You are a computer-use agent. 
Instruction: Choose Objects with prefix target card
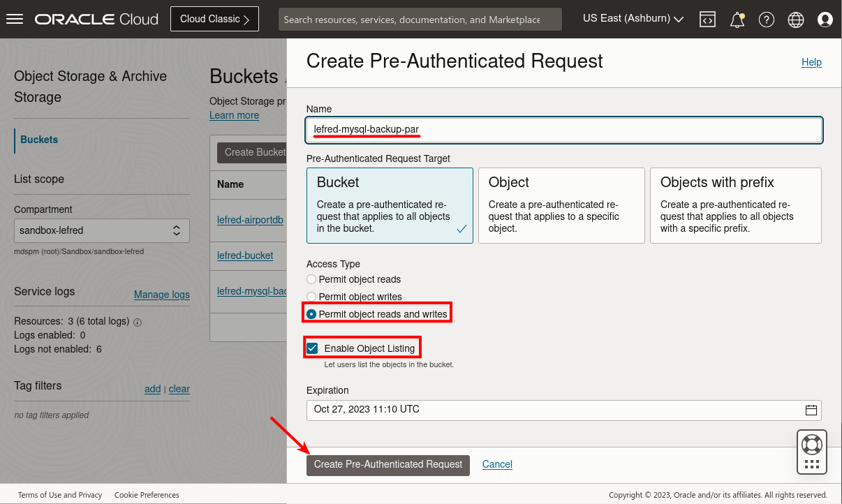click(x=735, y=205)
